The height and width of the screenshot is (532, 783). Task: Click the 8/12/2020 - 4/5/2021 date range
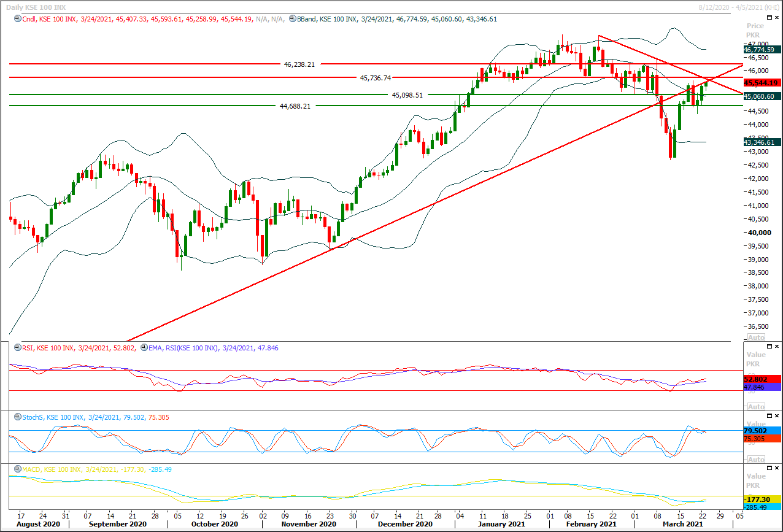pyautogui.click(x=738, y=7)
